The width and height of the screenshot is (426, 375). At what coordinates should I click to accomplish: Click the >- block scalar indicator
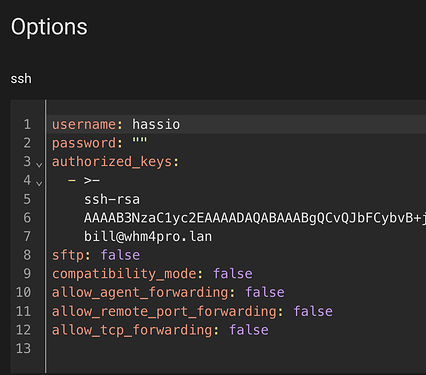click(92, 180)
